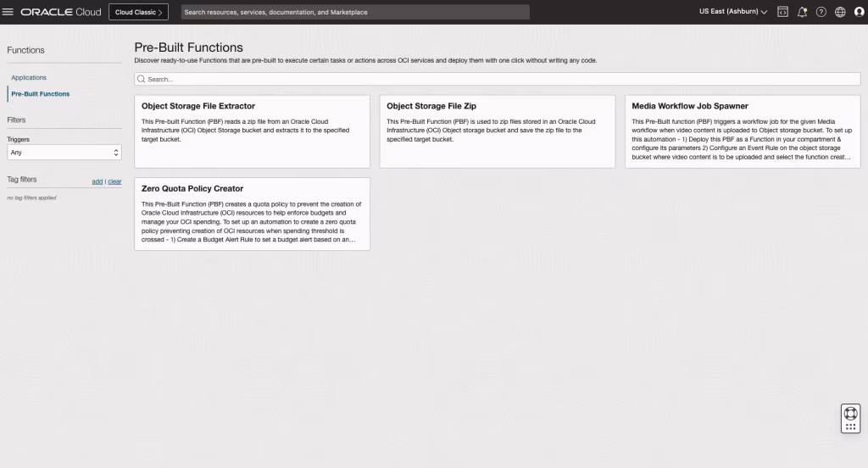
Task: Go to the Applications section
Action: 29,77
